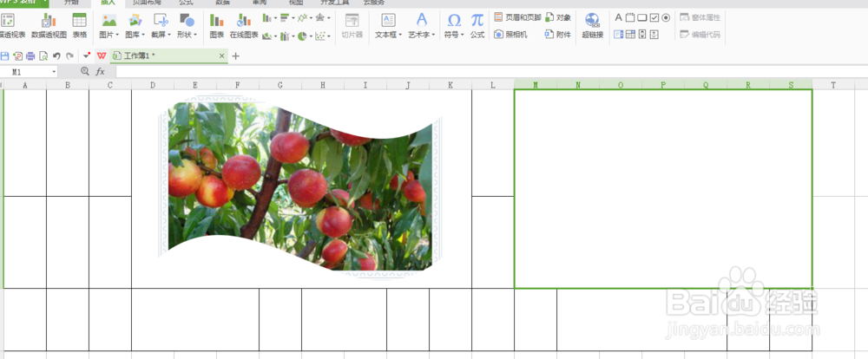Viewport: 868px width, 359px height.
Task: Open 页眉和页脚 header and footer
Action: (517, 17)
